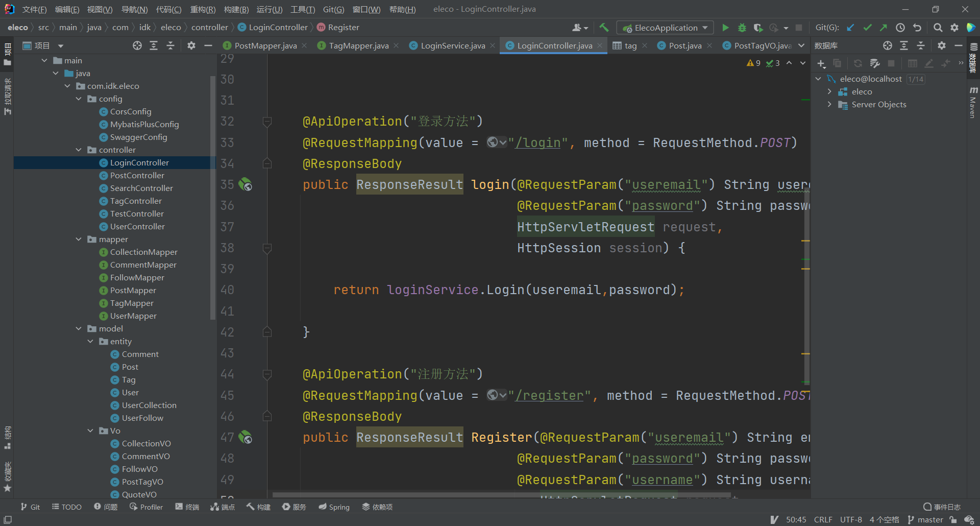This screenshot has height=526, width=980.
Task: Collapse the eleco@localhost data source
Action: [818, 79]
